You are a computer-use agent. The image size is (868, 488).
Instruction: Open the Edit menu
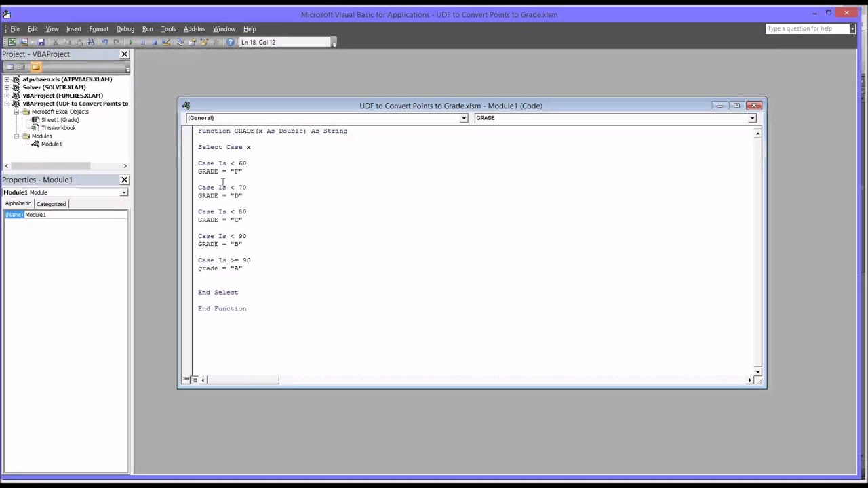click(x=33, y=28)
